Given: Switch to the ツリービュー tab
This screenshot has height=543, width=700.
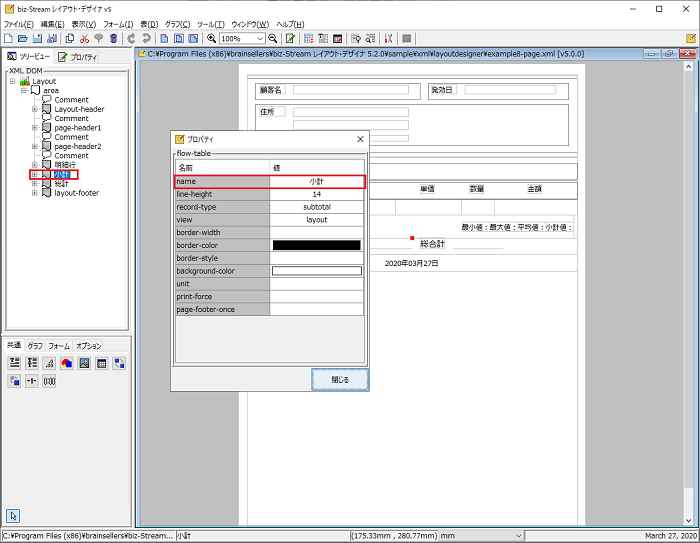Looking at the screenshot, I should click(x=28, y=56).
